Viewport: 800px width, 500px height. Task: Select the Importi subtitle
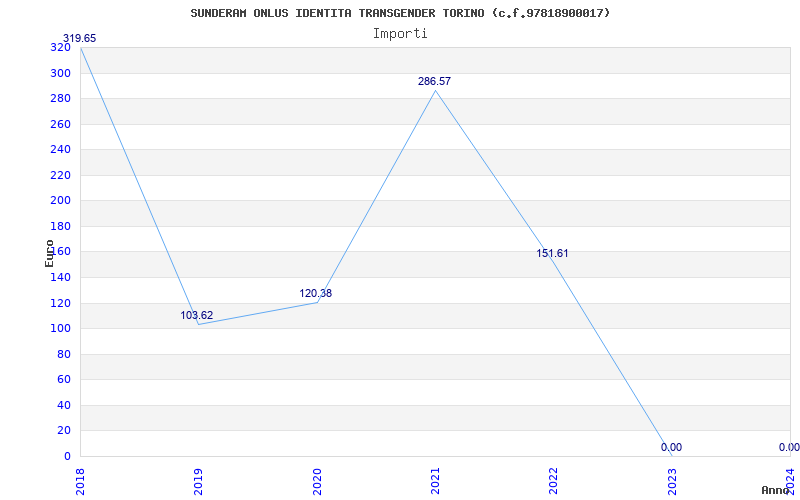(400, 34)
